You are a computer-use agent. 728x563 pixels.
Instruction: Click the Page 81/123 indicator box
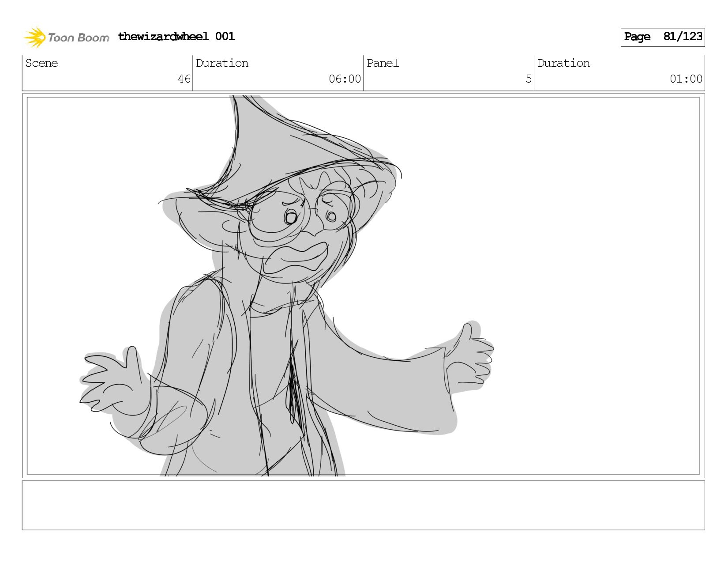662,37
